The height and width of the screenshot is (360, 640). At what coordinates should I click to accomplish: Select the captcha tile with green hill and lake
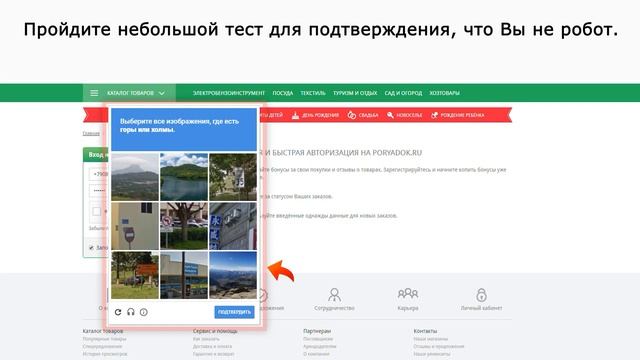pyautogui.click(x=184, y=177)
